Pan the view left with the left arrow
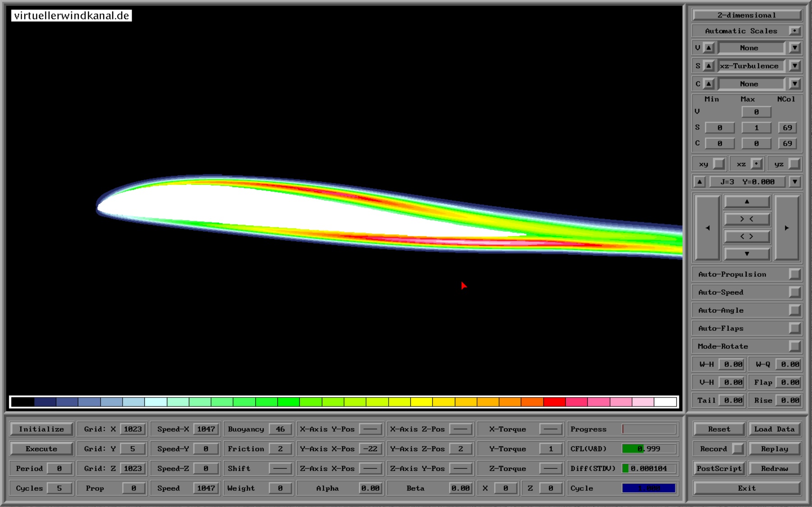The width and height of the screenshot is (812, 507). (707, 228)
